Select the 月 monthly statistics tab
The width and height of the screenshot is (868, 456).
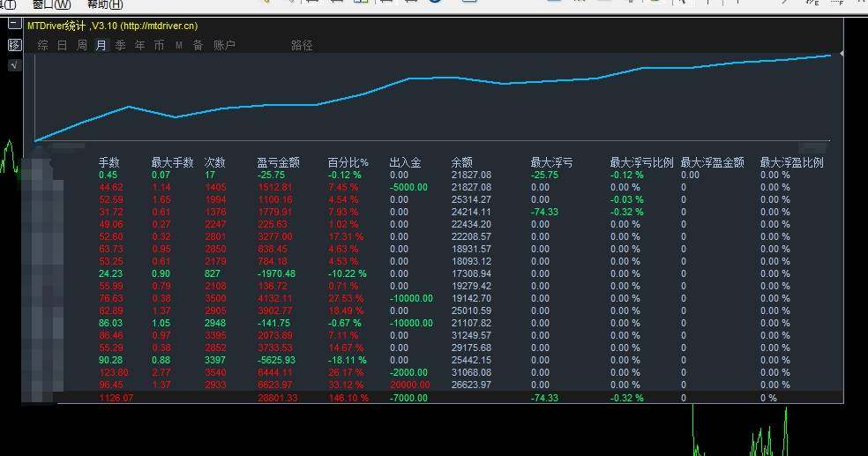[101, 45]
